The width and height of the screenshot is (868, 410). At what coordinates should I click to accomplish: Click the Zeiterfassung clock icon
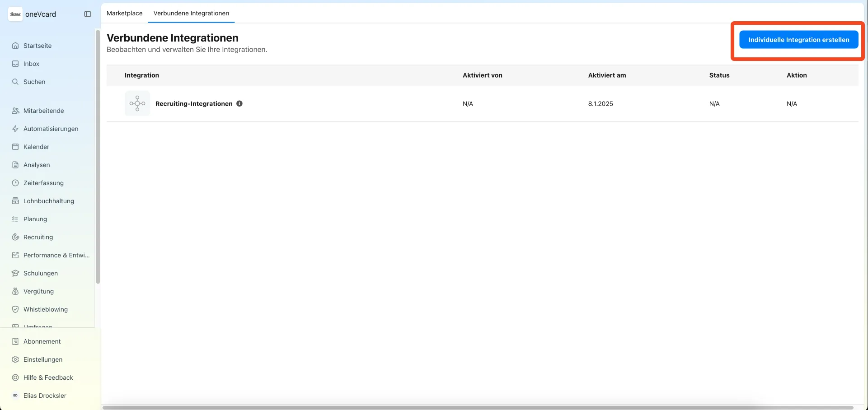[15, 183]
